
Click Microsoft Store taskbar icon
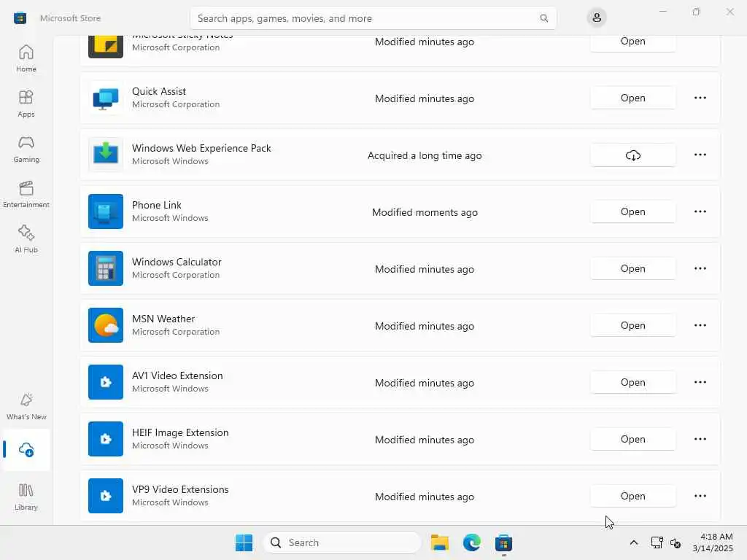(503, 542)
